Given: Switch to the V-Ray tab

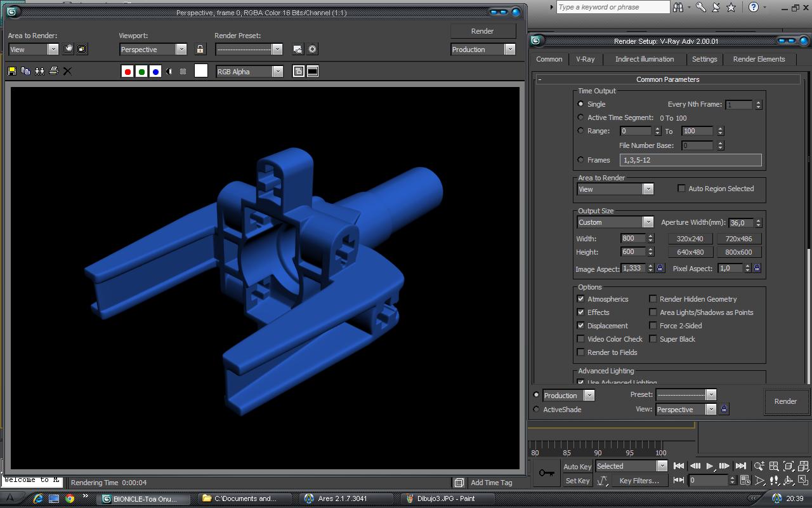Looking at the screenshot, I should coord(585,59).
